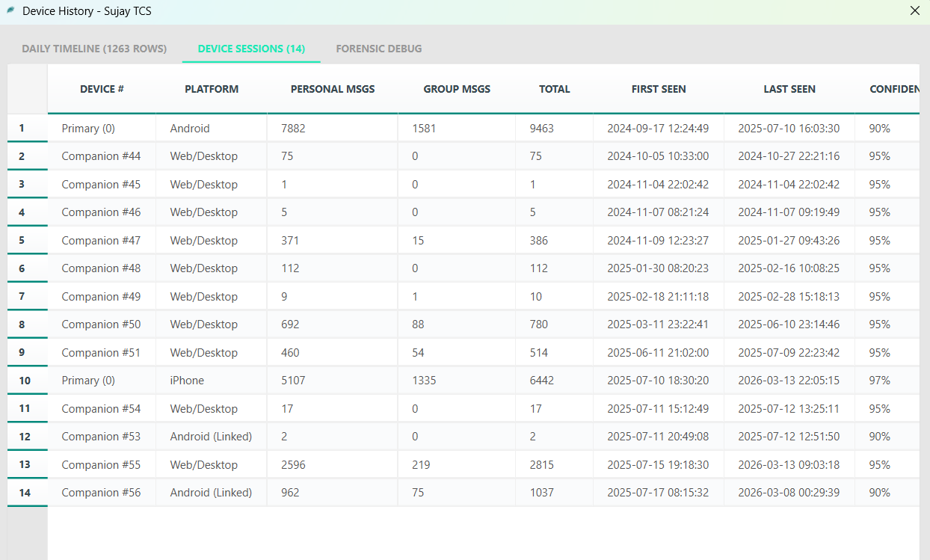Image resolution: width=930 pixels, height=560 pixels.
Task: Click the Companion #54 cell
Action: pos(102,409)
